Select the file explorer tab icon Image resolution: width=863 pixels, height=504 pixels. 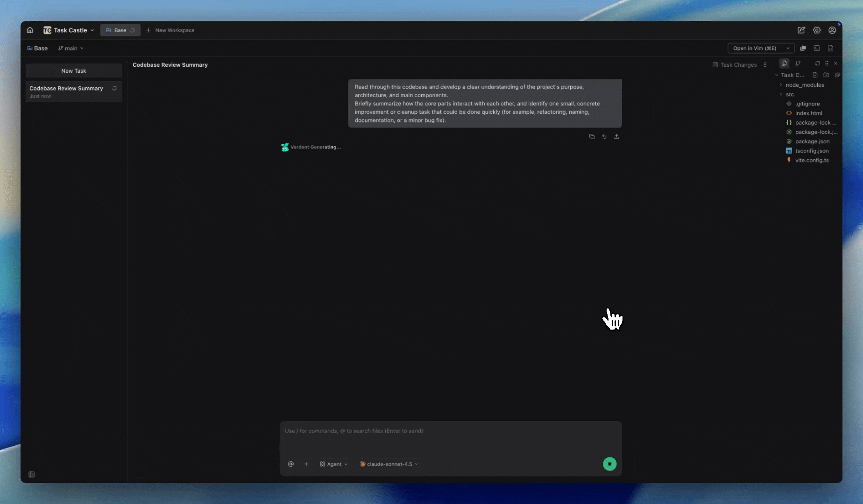784,63
